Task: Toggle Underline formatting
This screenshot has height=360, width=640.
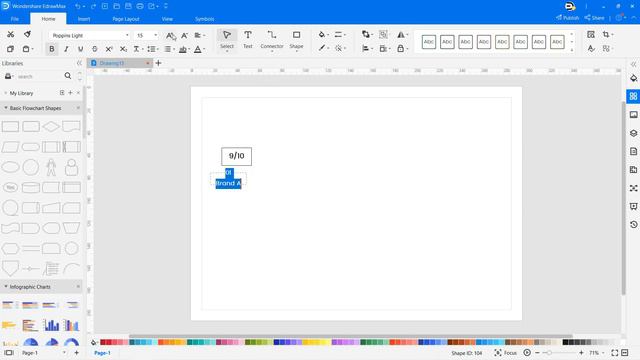Action: pyautogui.click(x=80, y=49)
